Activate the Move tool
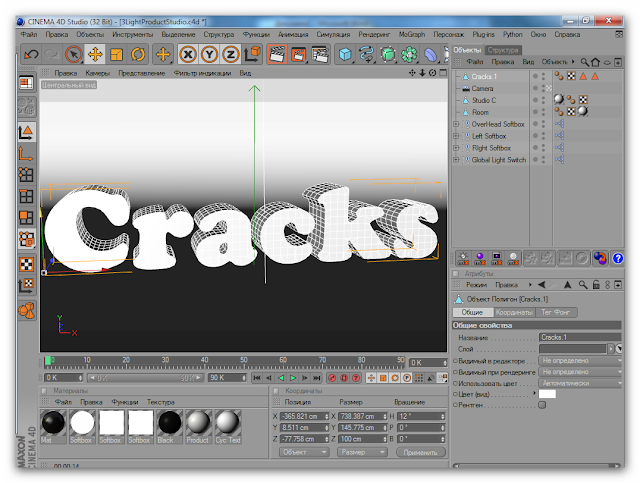The image size is (640, 483). point(95,54)
